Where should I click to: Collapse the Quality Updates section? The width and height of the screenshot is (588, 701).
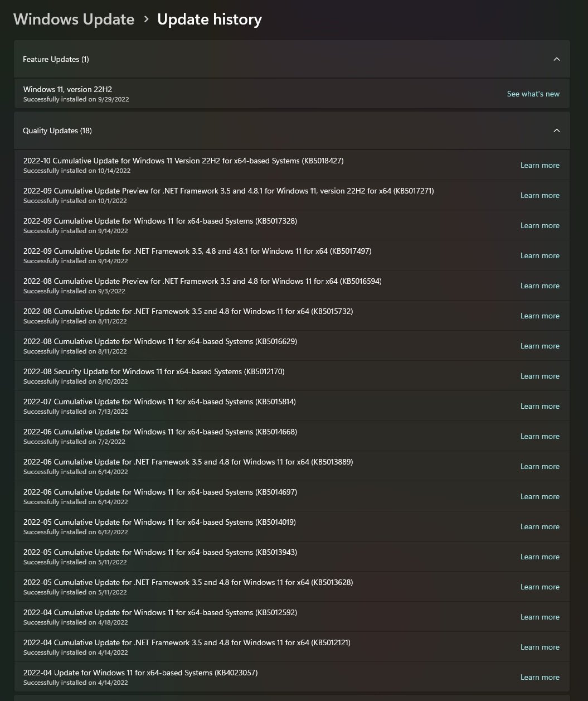[x=556, y=130]
